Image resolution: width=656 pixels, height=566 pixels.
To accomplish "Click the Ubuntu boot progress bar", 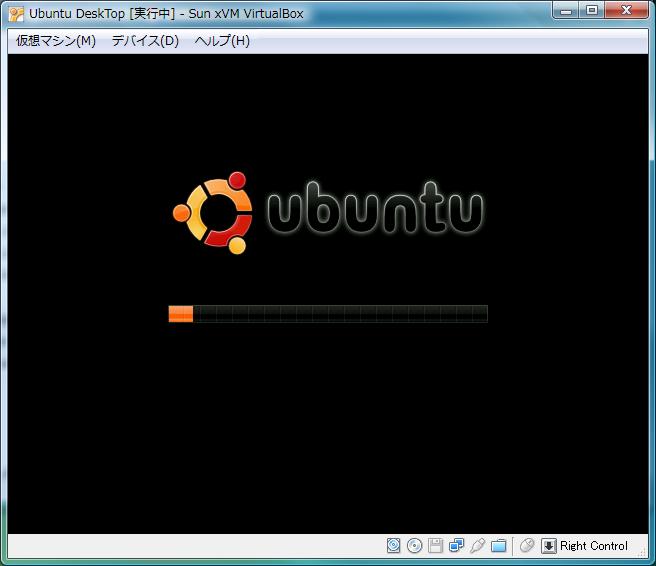I will click(328, 314).
